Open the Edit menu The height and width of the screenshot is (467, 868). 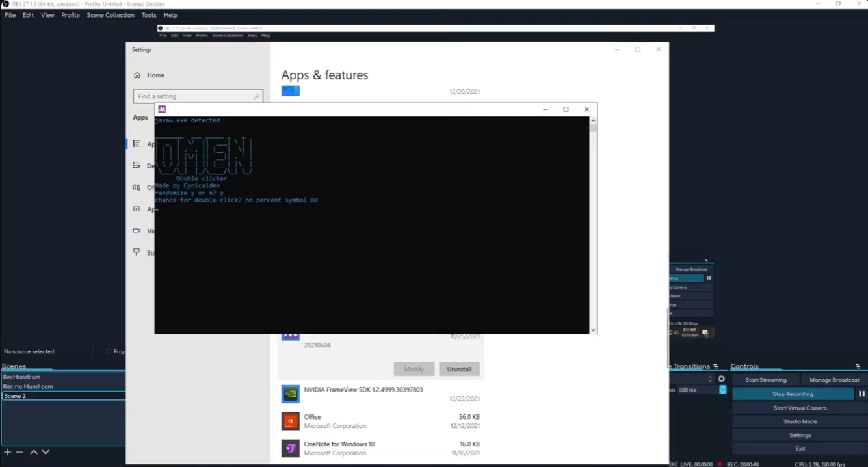coord(28,15)
